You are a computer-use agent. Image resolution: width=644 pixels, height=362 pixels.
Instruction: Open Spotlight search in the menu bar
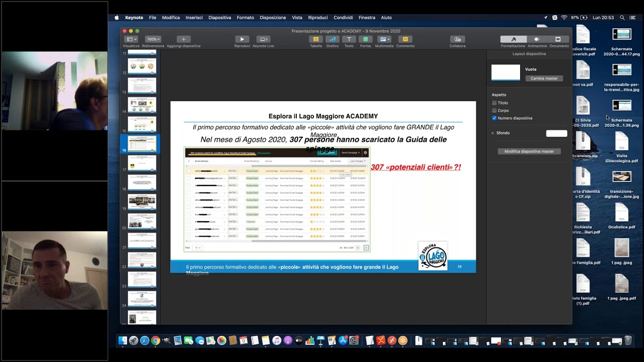coord(622,18)
